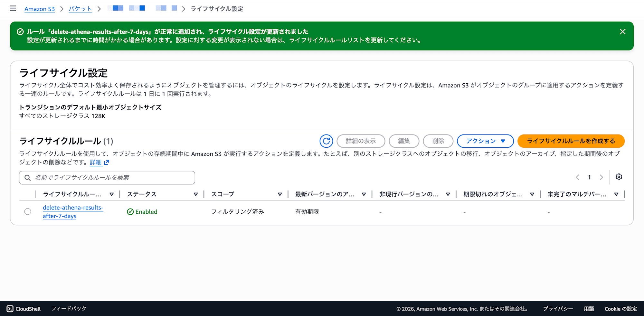Sort by 最新バージョンのア... column
Viewport: 644px width, 316px height.
click(x=364, y=194)
